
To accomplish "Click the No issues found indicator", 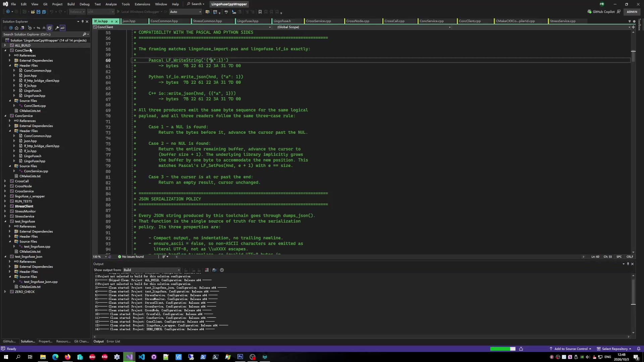I will pyautogui.click(x=131, y=257).
